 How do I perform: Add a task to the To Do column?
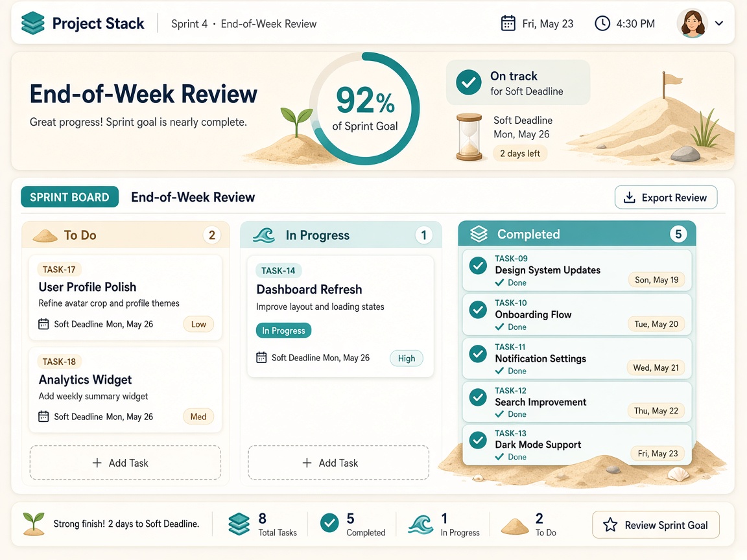125,462
